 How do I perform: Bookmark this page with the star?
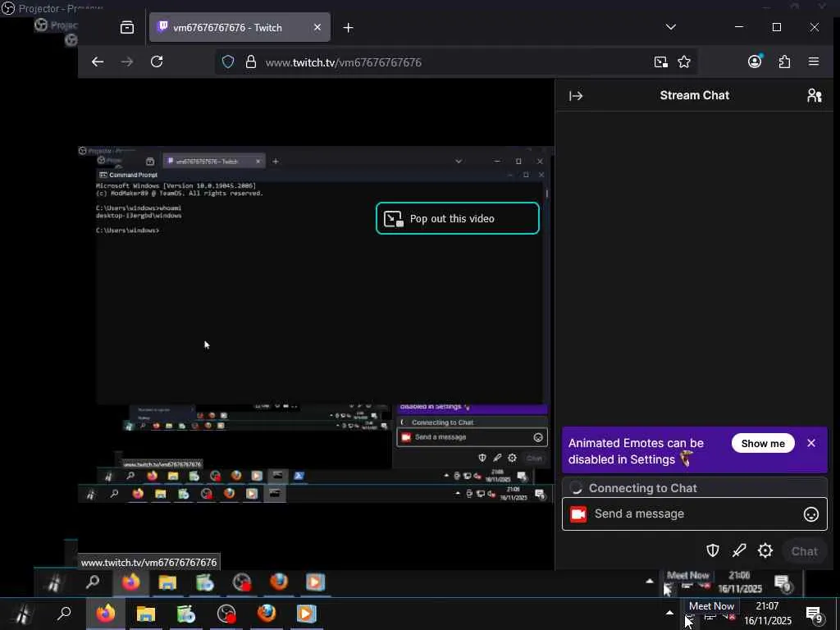[x=684, y=62]
